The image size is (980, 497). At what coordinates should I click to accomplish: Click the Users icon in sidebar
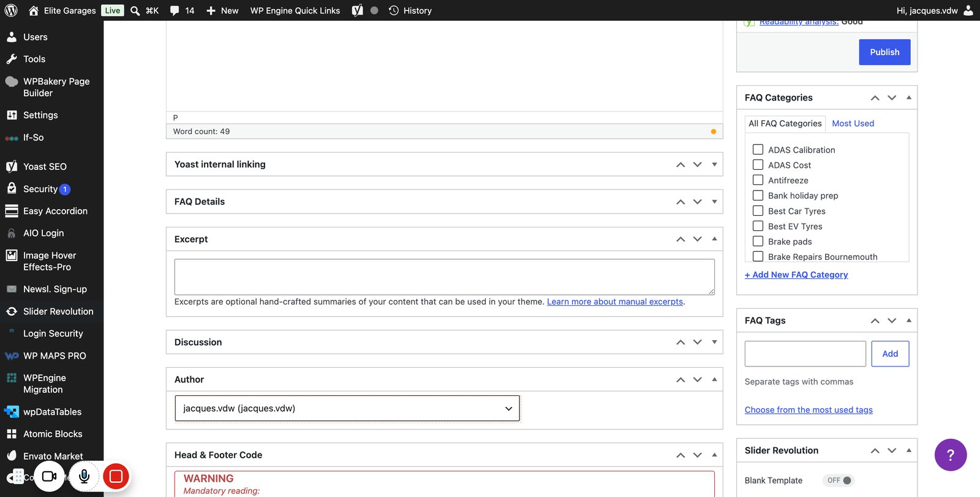[x=12, y=37]
